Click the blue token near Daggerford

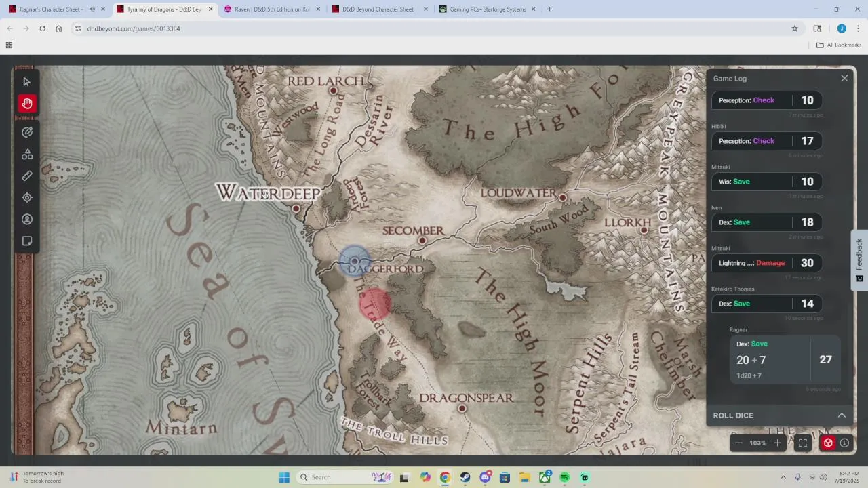355,261
